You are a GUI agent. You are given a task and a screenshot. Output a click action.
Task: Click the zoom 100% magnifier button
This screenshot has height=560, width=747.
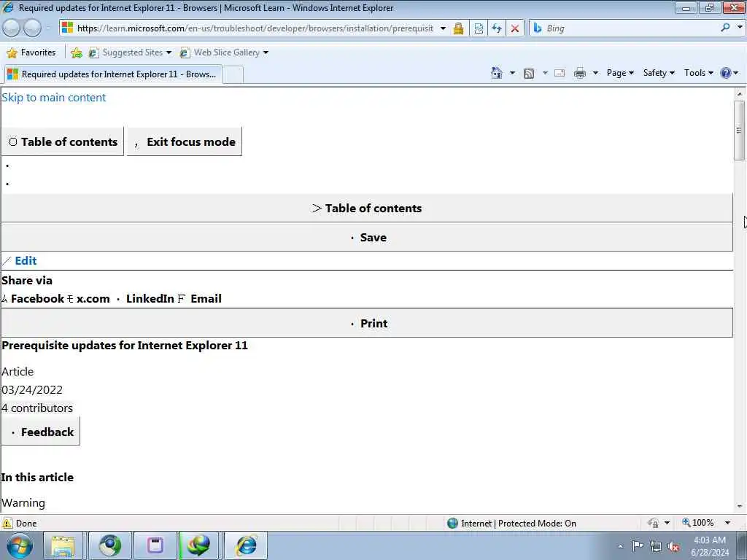point(698,523)
